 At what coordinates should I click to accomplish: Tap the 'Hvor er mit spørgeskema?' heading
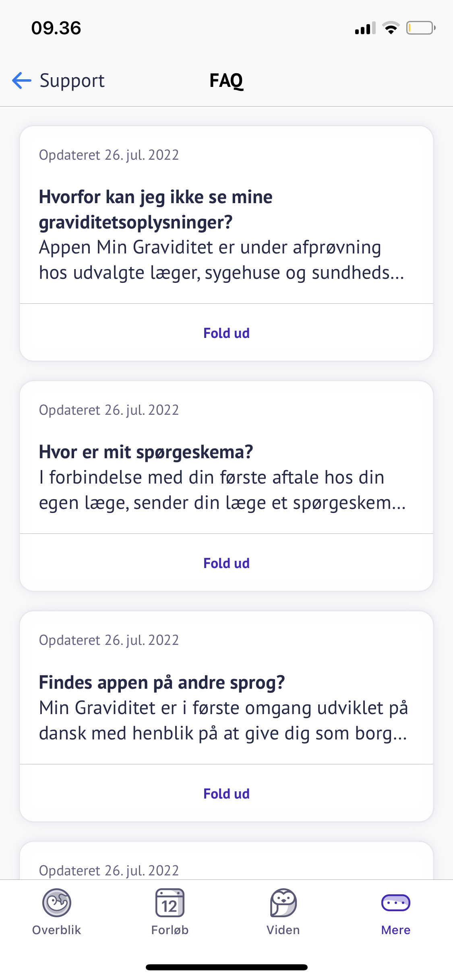click(x=146, y=452)
